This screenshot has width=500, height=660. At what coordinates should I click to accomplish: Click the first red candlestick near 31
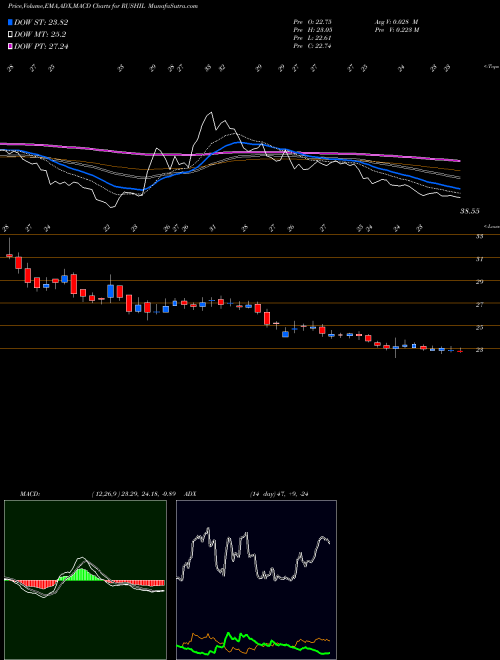point(9,255)
